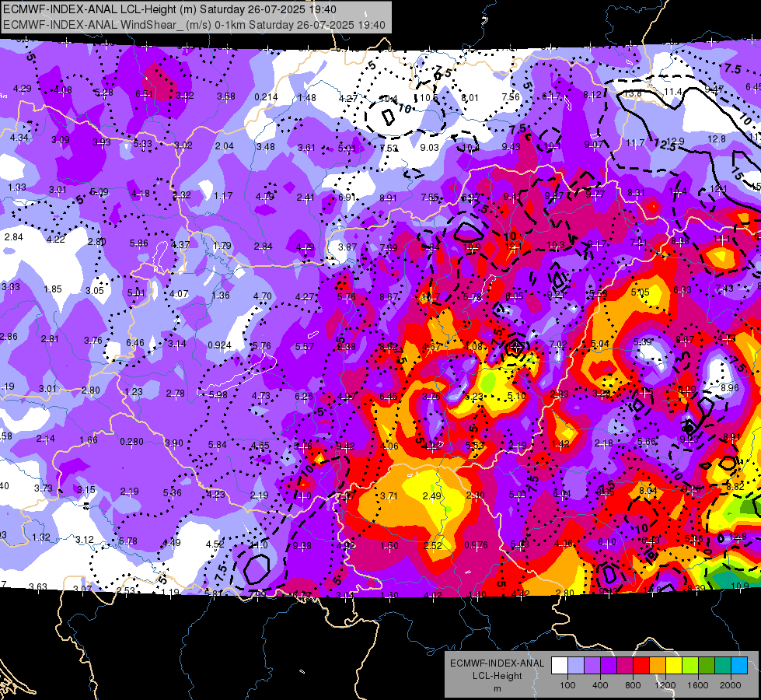Viewport: 761px width, 700px height.
Task: Click the grid value 13.8
Action: 633,93
